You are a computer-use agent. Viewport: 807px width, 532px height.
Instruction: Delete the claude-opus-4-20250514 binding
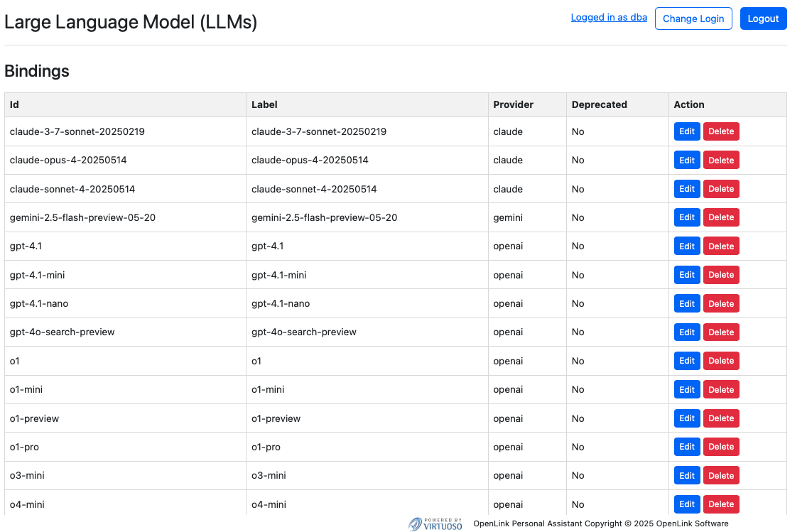click(721, 160)
